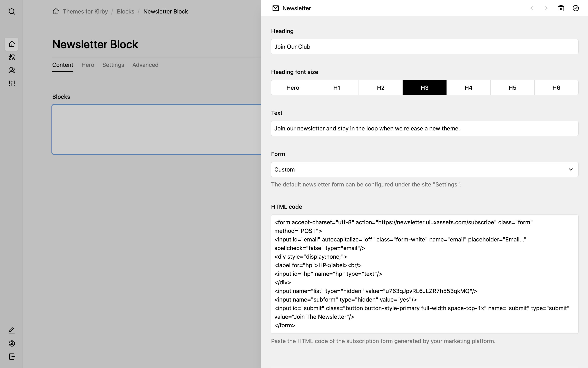Open the account profile icon
This screenshot has width=588, height=368.
(12, 343)
